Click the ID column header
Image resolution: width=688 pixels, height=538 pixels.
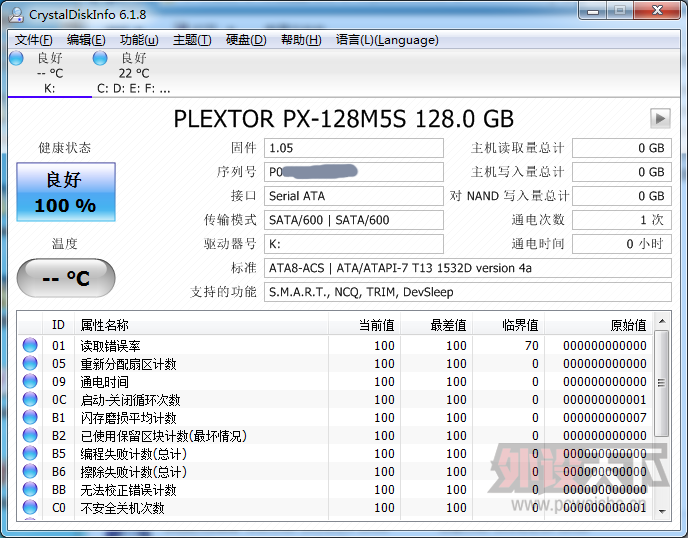click(58, 325)
